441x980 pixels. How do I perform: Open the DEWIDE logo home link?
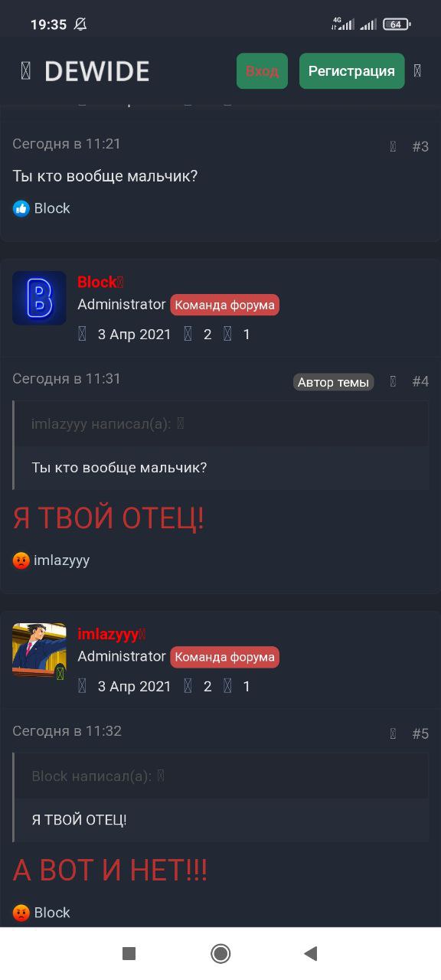pyautogui.click(x=96, y=71)
